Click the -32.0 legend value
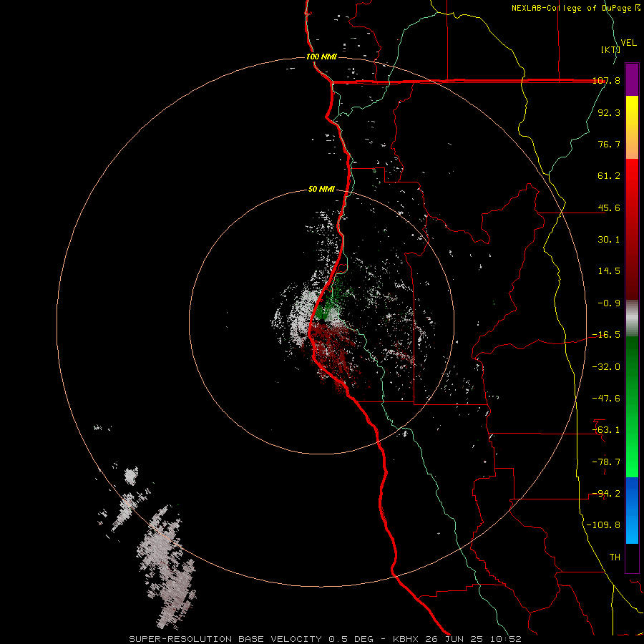The width and height of the screenshot is (644, 644). tap(606, 367)
